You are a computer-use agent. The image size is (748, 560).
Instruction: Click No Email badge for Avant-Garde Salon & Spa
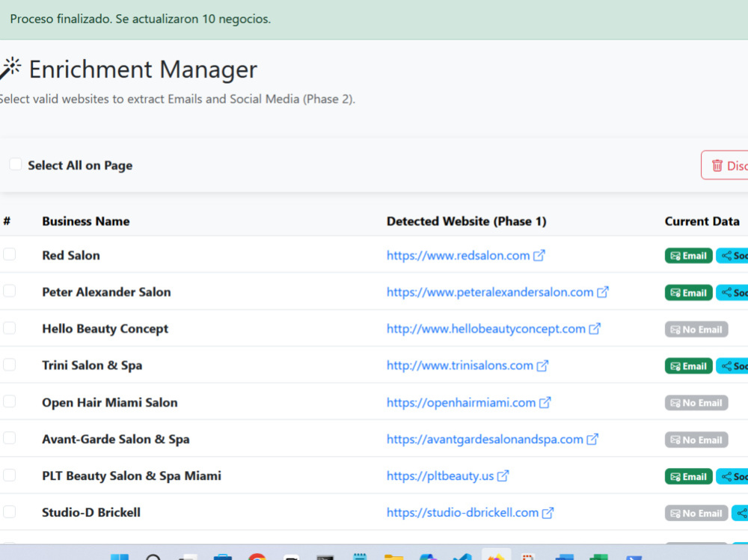tap(696, 440)
